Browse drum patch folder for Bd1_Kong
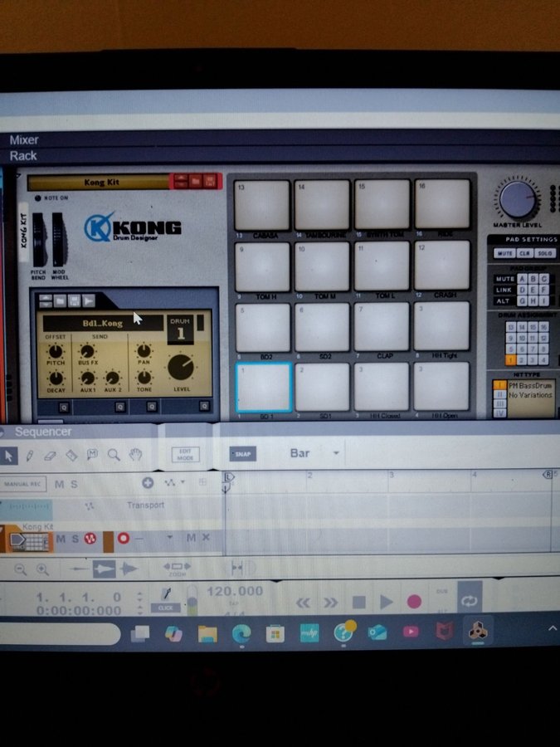Viewport: 560px width, 747px height. 60,300
